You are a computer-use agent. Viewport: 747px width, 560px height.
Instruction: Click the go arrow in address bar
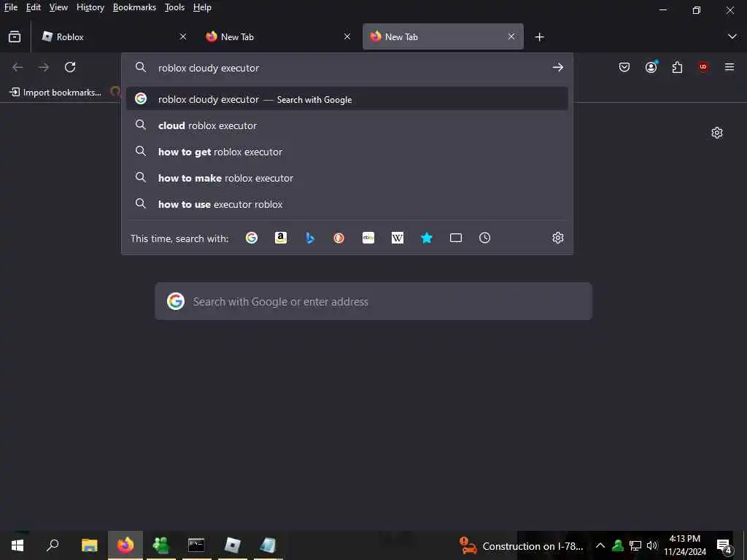(557, 68)
